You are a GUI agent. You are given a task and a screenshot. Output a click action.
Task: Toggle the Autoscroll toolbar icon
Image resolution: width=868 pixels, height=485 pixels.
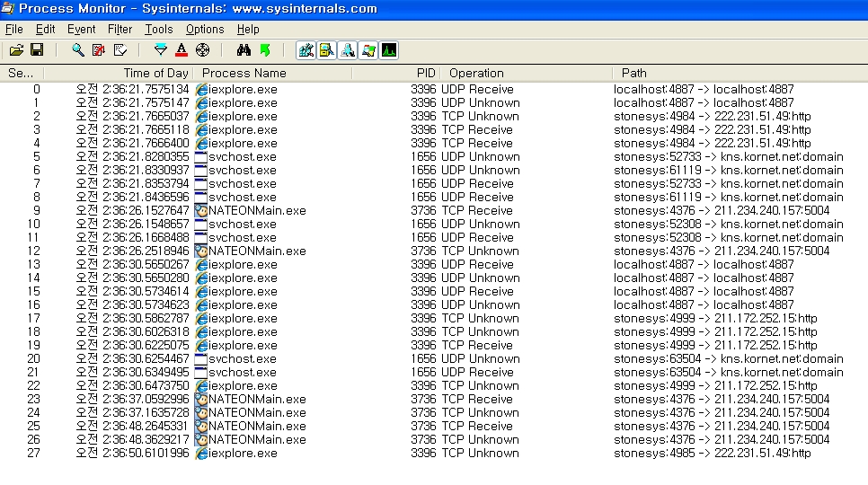(x=99, y=50)
